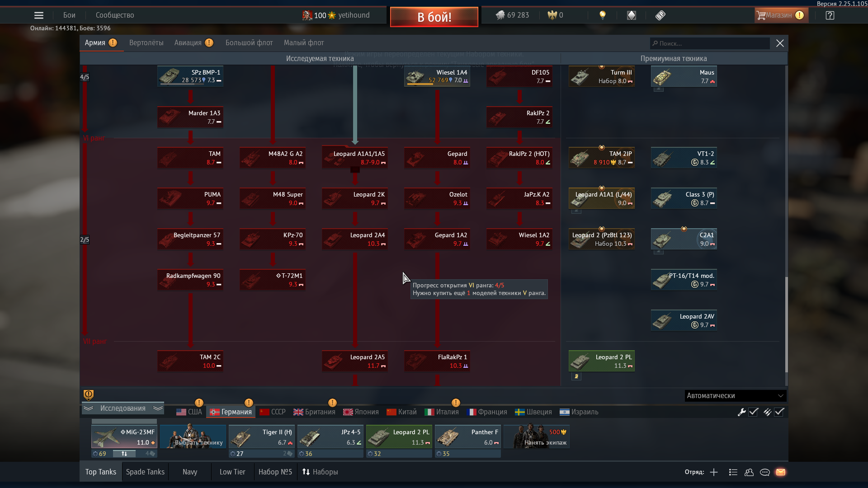Select the PUMA vehicle card
Screen dimensions: 868x488
(x=190, y=198)
